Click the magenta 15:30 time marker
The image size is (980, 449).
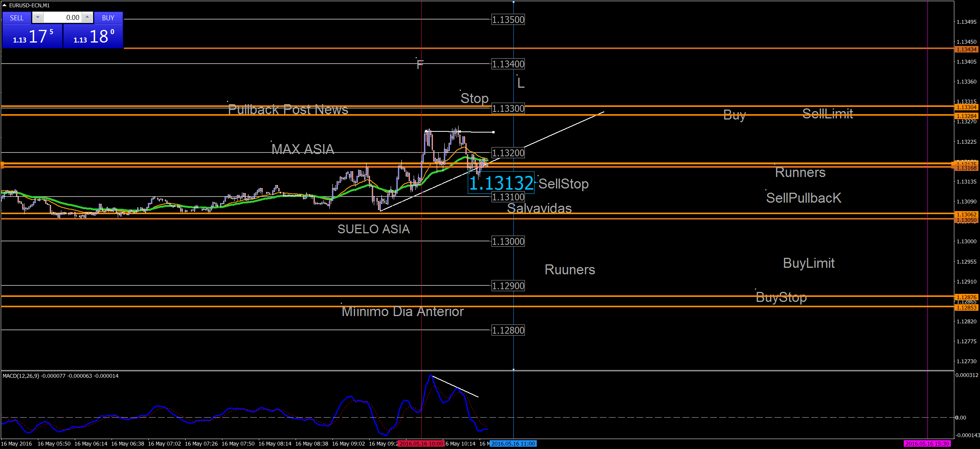[x=927, y=444]
